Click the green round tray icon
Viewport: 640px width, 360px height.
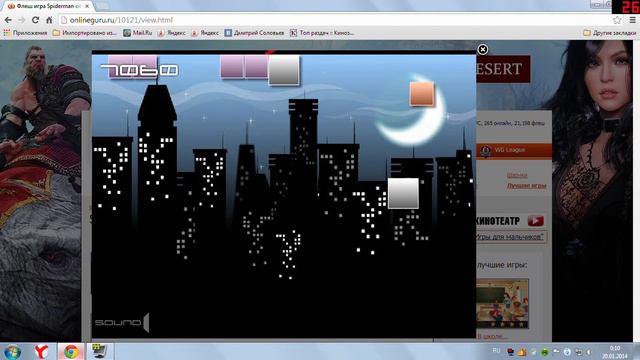[x=544, y=351]
